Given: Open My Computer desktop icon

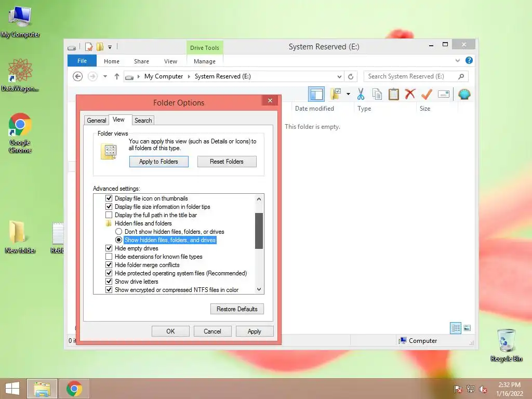Looking at the screenshot, I should [20, 21].
